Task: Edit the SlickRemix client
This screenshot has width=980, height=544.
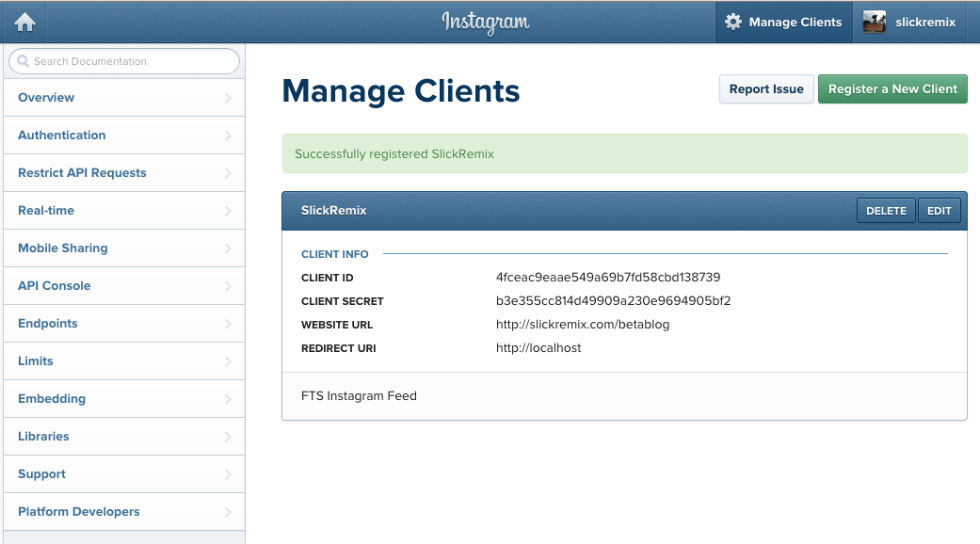Action: tap(939, 211)
